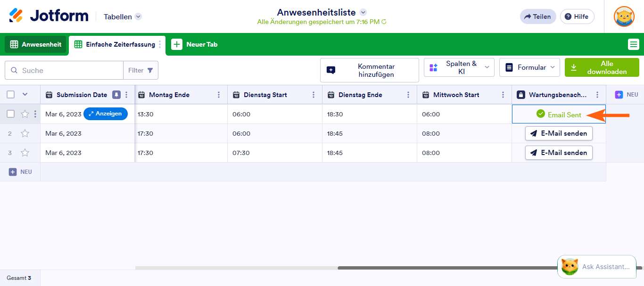
Task: Select the 18:30 Dienstag Ende cell
Action: click(370, 114)
